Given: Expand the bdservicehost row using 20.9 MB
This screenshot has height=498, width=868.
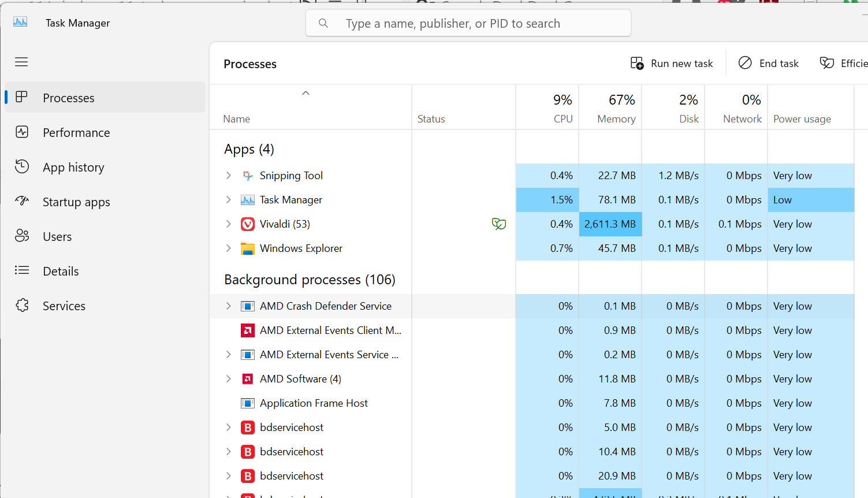Looking at the screenshot, I should point(229,476).
